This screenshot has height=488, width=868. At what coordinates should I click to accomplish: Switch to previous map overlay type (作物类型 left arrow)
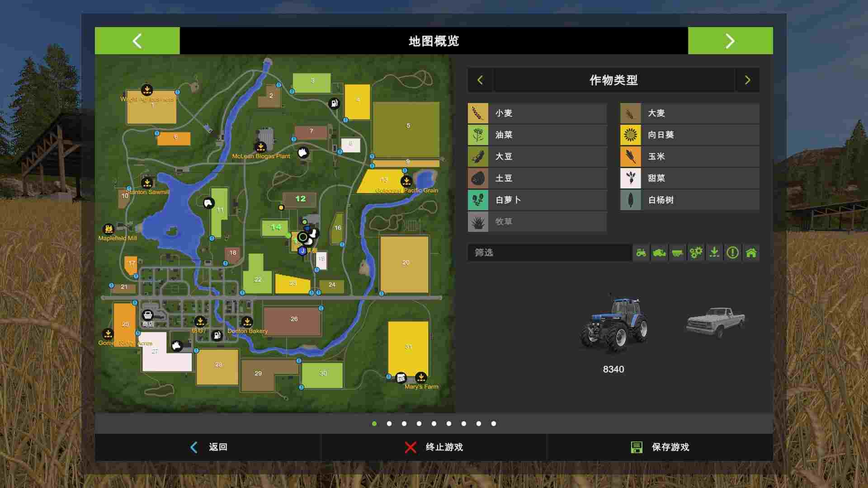(480, 80)
